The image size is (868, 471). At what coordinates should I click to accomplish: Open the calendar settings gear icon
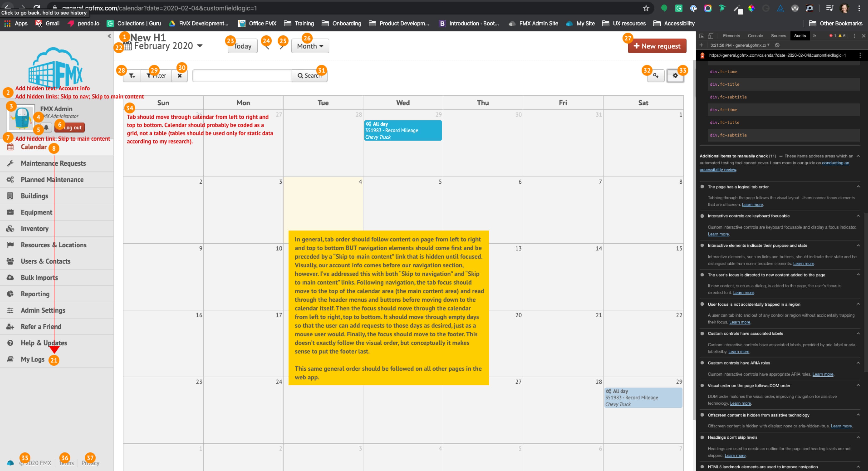pyautogui.click(x=675, y=75)
